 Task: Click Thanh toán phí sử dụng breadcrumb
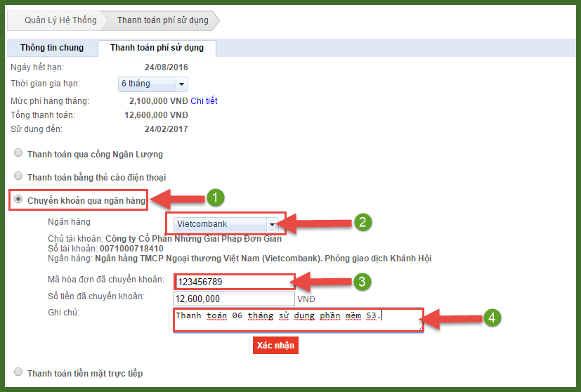[162, 20]
